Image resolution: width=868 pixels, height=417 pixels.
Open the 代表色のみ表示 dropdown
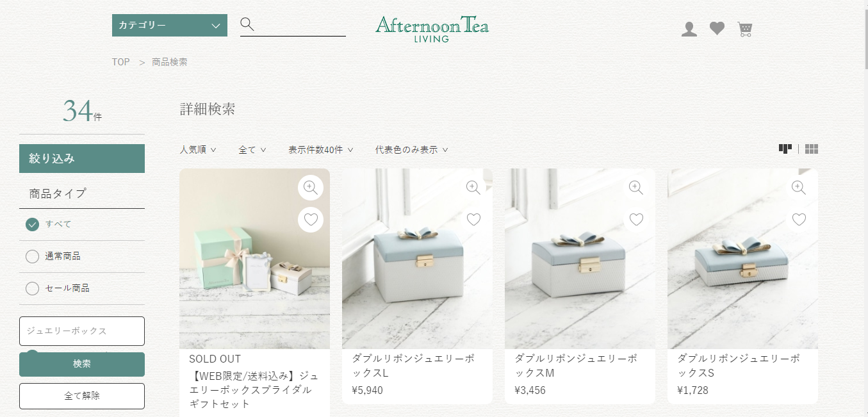pyautogui.click(x=412, y=150)
